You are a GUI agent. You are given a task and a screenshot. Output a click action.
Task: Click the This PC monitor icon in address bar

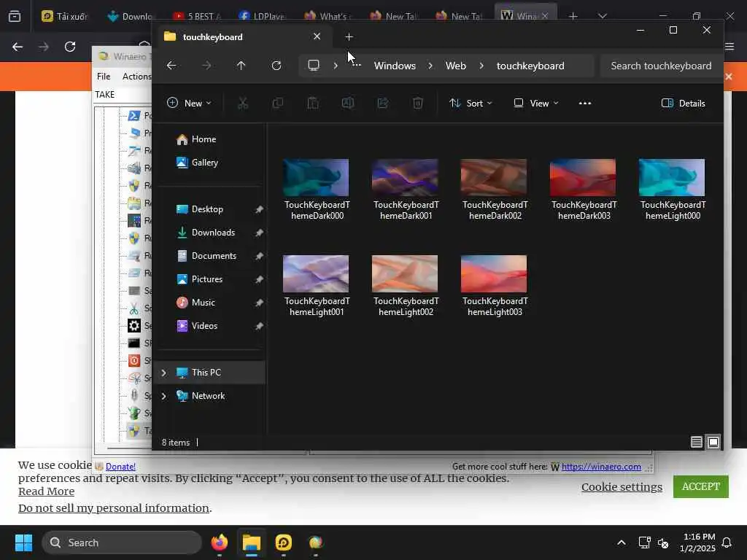pyautogui.click(x=314, y=65)
